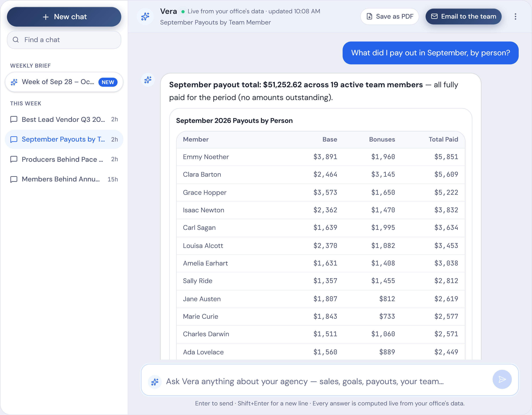Select the Charles Darwin name cell
Screen dimensions: 532x415
(206, 334)
